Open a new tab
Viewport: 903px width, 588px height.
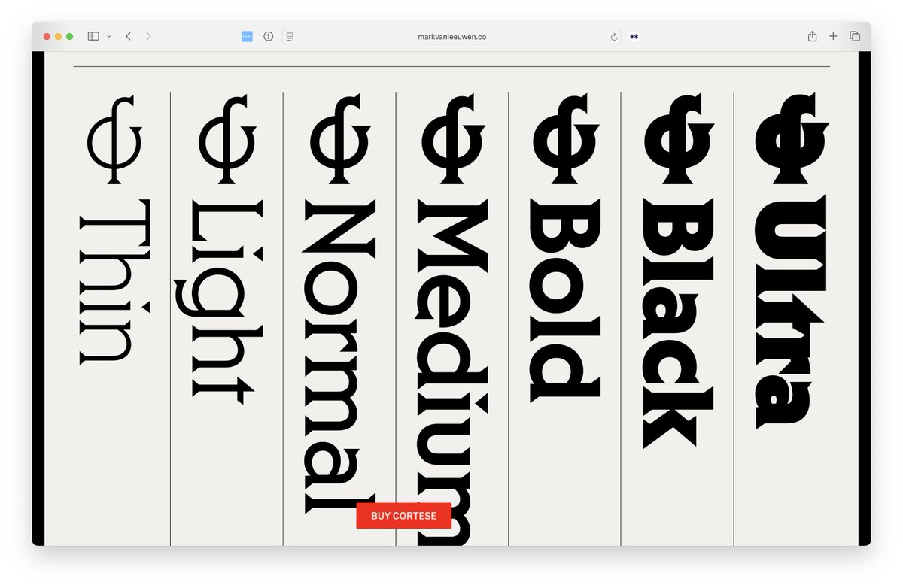pos(833,36)
